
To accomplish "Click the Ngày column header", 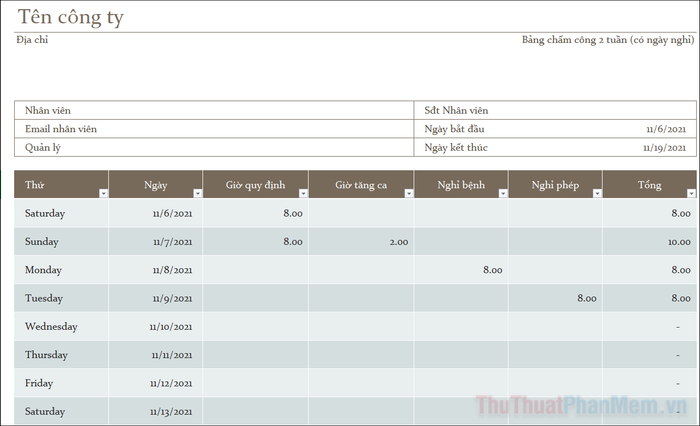I will coord(155,184).
